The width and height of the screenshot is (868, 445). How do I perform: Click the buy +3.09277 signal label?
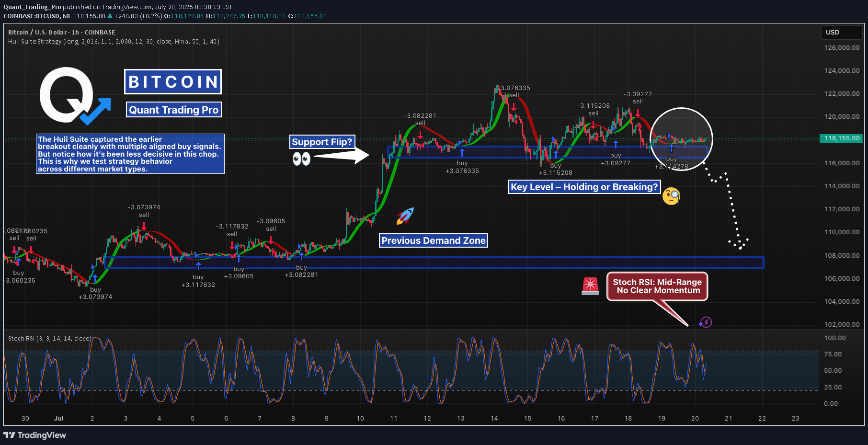coord(616,159)
